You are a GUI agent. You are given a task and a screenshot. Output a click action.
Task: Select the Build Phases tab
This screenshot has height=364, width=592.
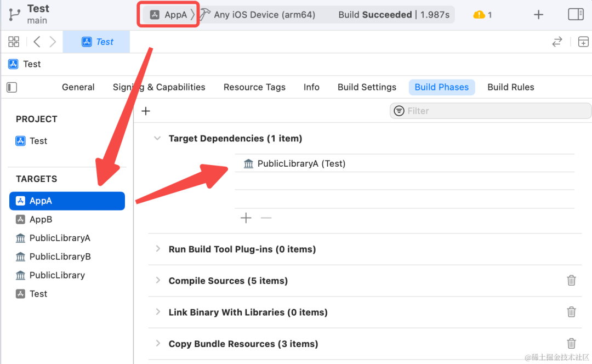pyautogui.click(x=442, y=87)
